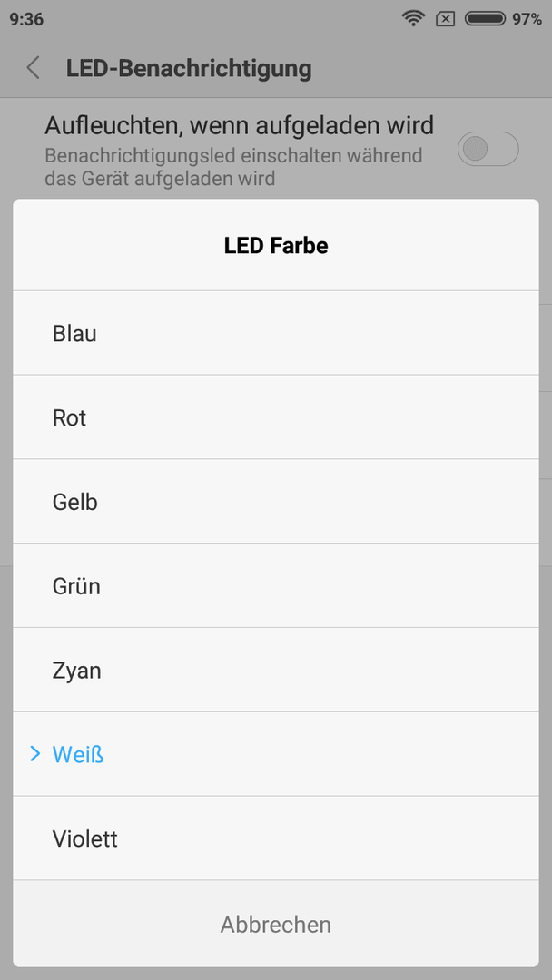Select the Grün option
Image resolution: width=552 pixels, height=980 pixels.
[276, 585]
